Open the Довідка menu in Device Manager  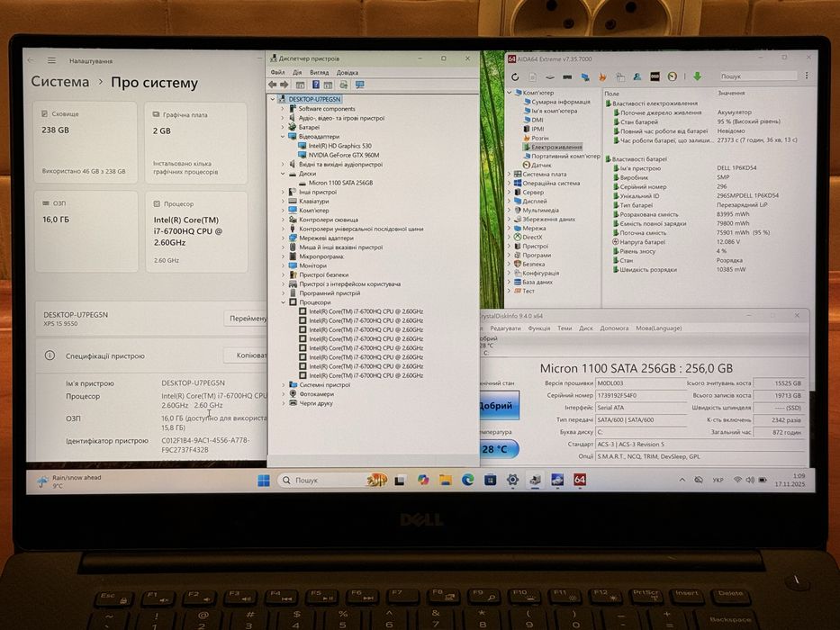pyautogui.click(x=348, y=72)
